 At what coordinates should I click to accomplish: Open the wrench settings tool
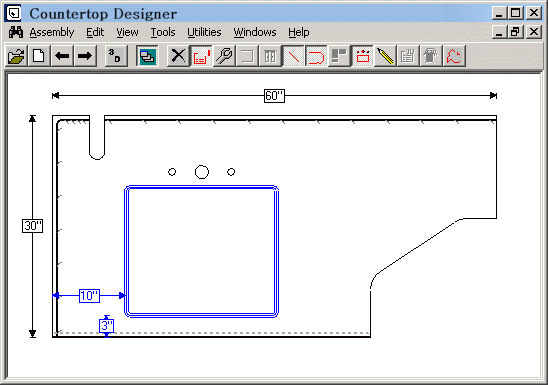point(224,56)
